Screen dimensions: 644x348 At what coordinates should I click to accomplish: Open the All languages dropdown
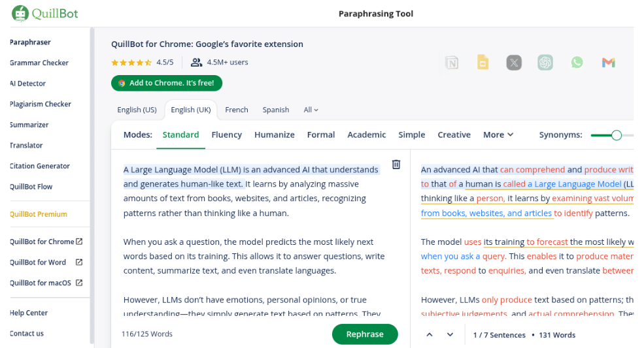[311, 110]
